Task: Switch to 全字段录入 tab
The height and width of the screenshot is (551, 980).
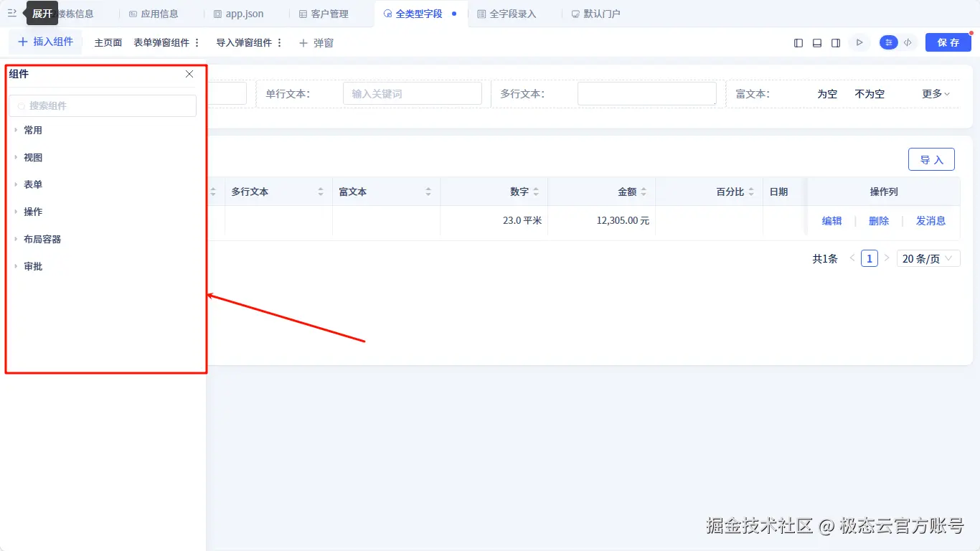Action: [507, 14]
